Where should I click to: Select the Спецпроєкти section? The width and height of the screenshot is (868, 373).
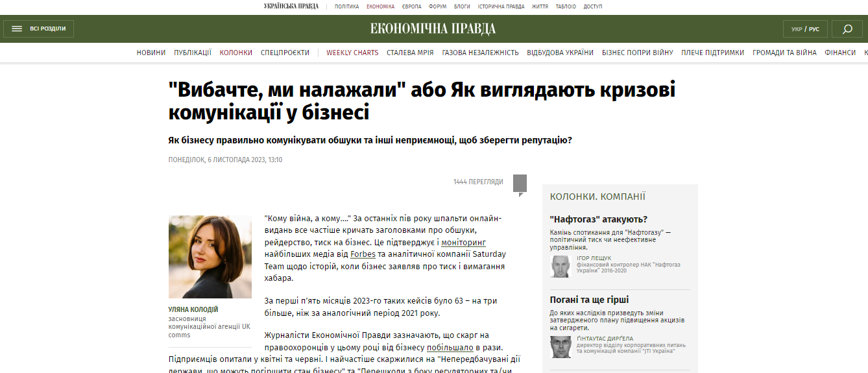click(x=285, y=53)
